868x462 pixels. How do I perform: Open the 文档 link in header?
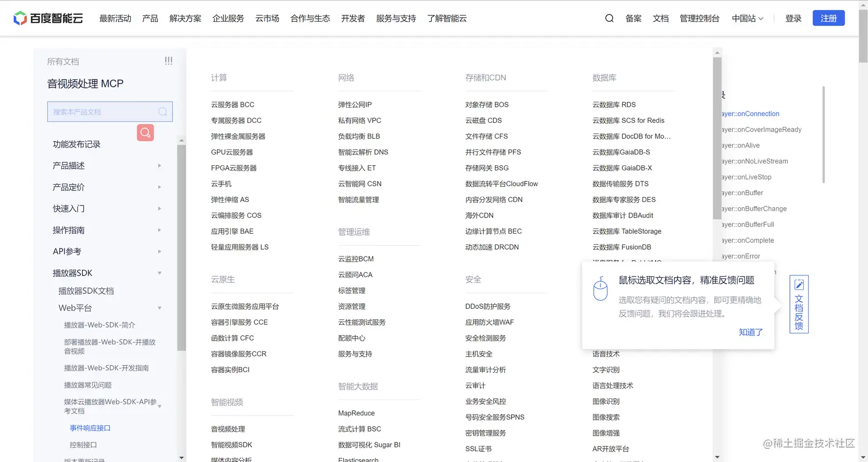pyautogui.click(x=661, y=18)
